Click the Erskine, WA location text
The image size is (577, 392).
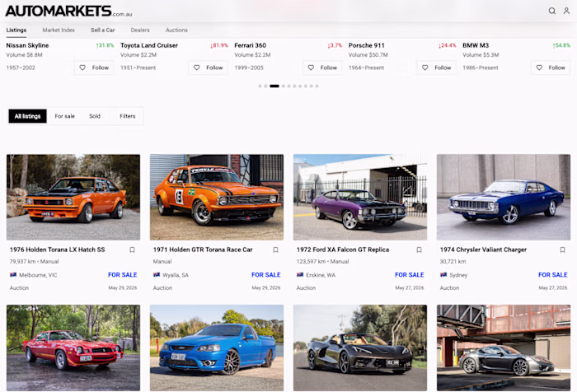click(321, 275)
